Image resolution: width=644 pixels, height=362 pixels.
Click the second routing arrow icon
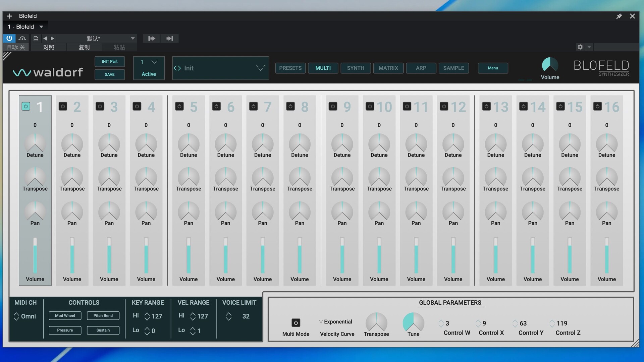pos(170,39)
